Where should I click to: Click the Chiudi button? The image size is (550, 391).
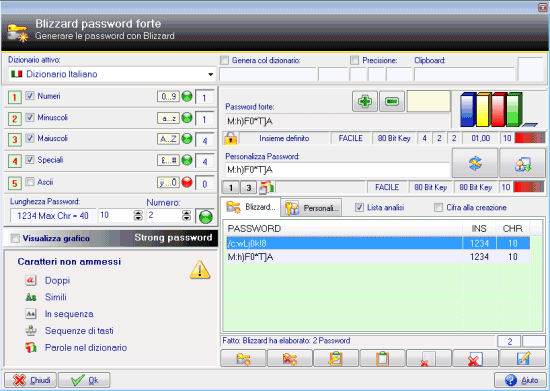[31, 380]
